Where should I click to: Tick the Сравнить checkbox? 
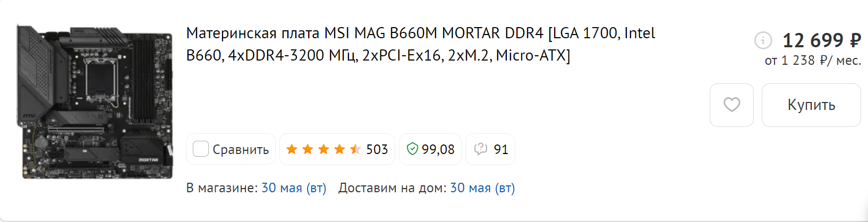point(200,149)
